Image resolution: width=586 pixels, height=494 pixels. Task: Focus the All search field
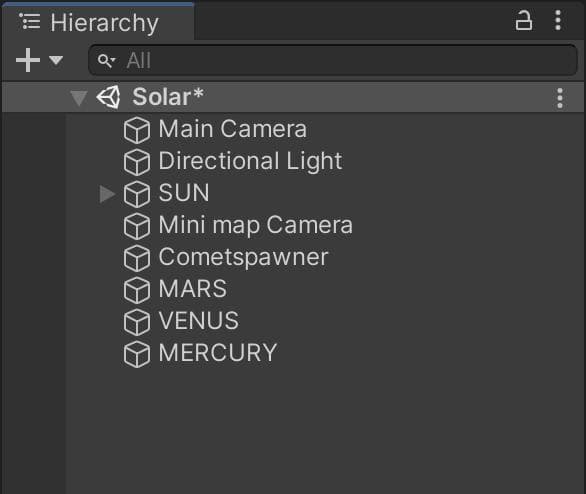coord(333,60)
